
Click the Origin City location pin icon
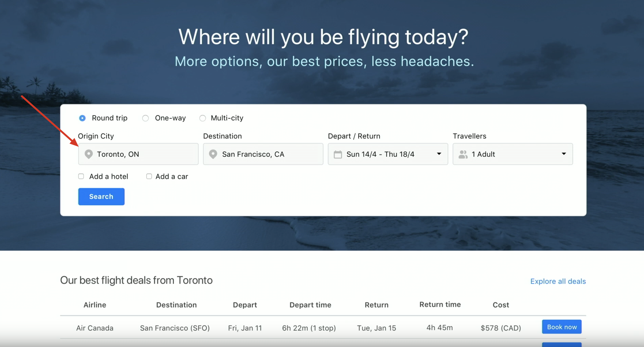coord(89,154)
